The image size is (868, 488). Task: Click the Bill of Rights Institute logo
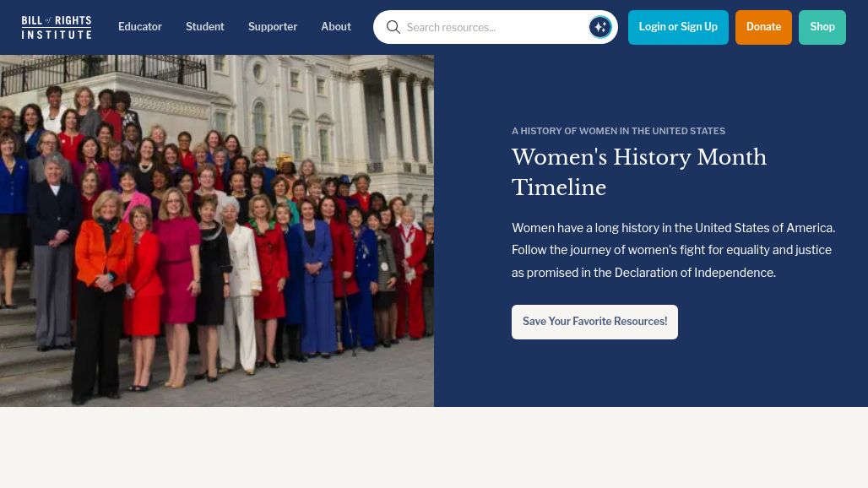click(57, 27)
